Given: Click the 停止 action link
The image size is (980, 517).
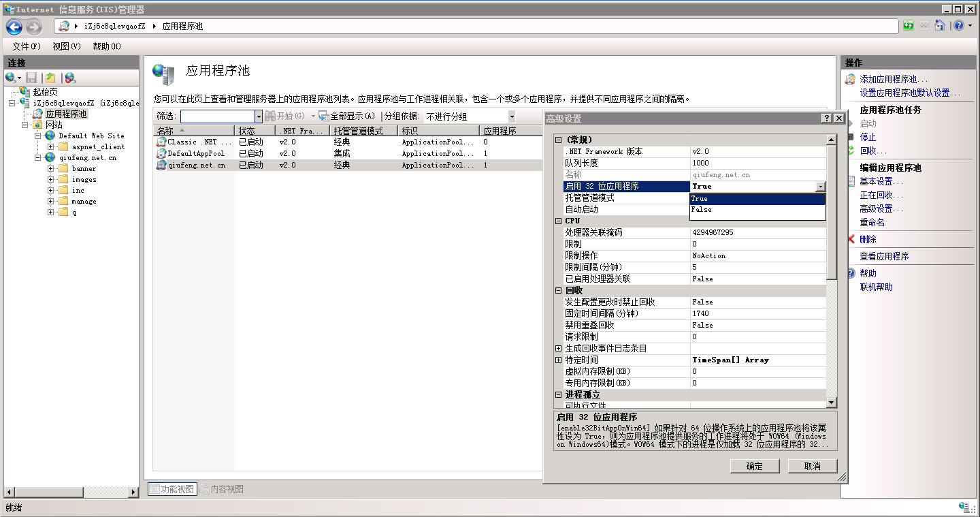Looking at the screenshot, I should click(x=868, y=137).
